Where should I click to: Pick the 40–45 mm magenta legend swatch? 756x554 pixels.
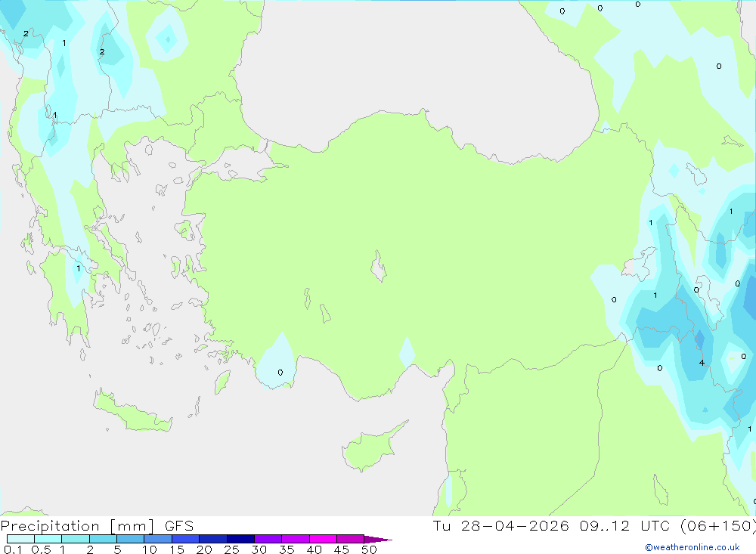(323, 539)
